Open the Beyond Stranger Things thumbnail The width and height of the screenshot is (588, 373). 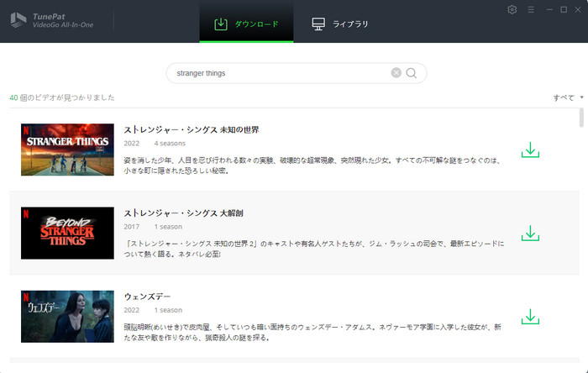[67, 234]
